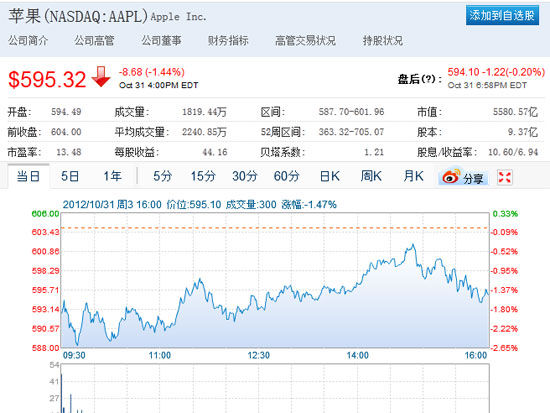Click the -2.65% percentage axis label

(504, 348)
